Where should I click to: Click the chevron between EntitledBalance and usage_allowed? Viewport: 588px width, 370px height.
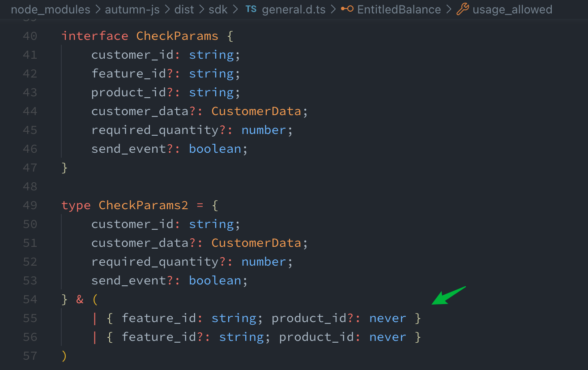[449, 9]
